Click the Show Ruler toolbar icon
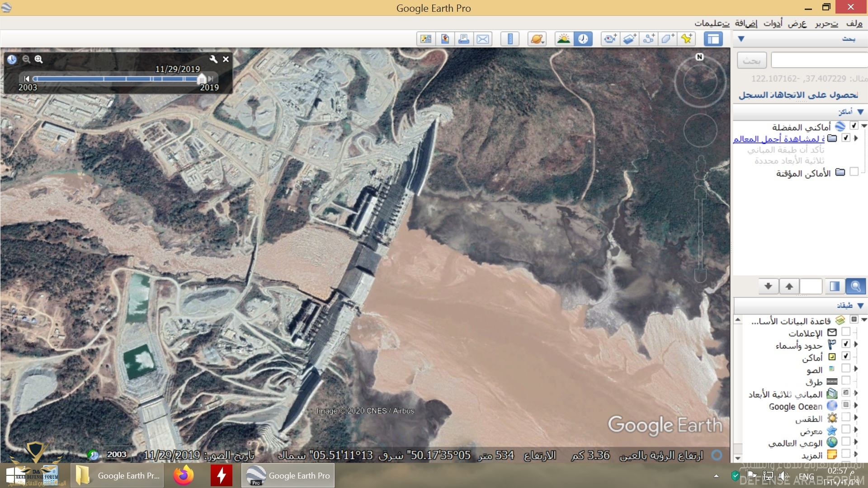Viewport: 868px width, 488px height. (x=510, y=39)
